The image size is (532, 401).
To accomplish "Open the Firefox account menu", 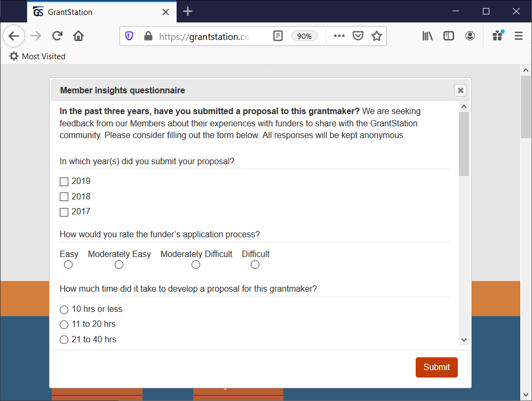I will (470, 36).
